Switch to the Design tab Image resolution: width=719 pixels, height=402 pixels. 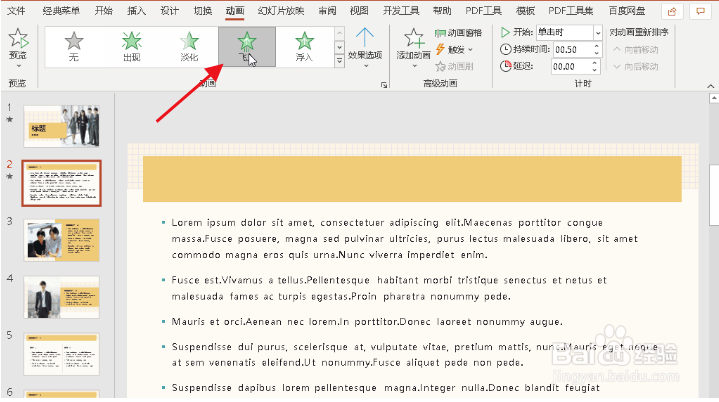(169, 11)
